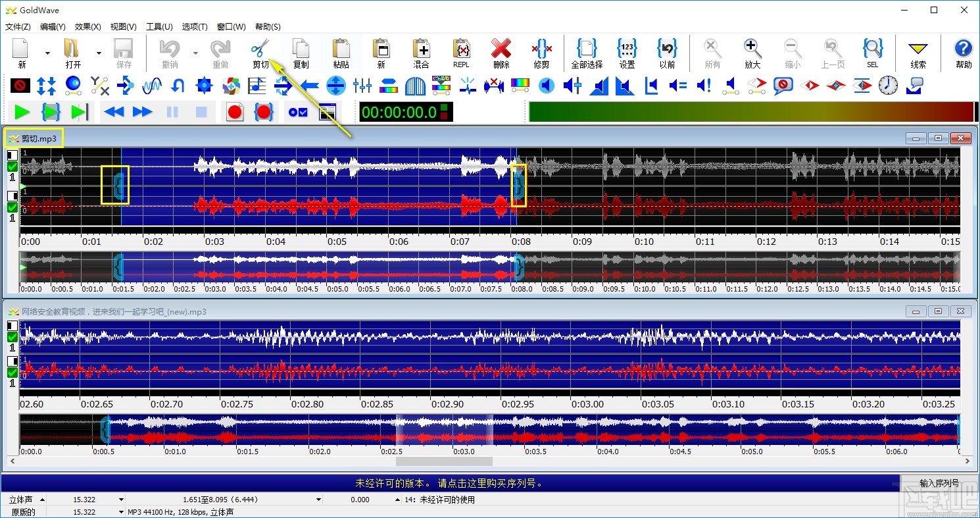The image size is (980, 518).
Task: Open Help (帮助) question mark icon
Action: click(963, 49)
